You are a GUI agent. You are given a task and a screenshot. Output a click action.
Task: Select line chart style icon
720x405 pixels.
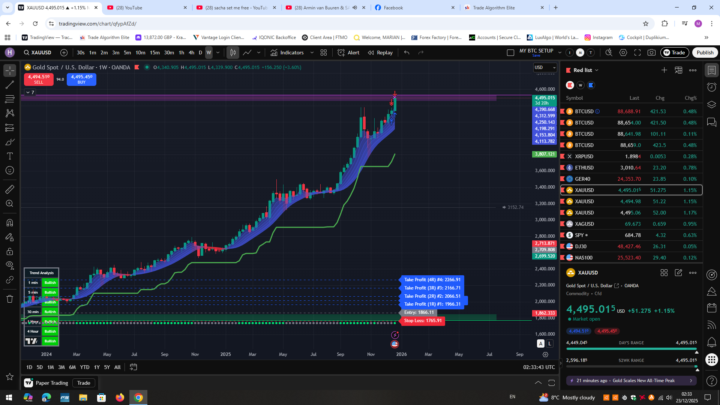[247, 53]
